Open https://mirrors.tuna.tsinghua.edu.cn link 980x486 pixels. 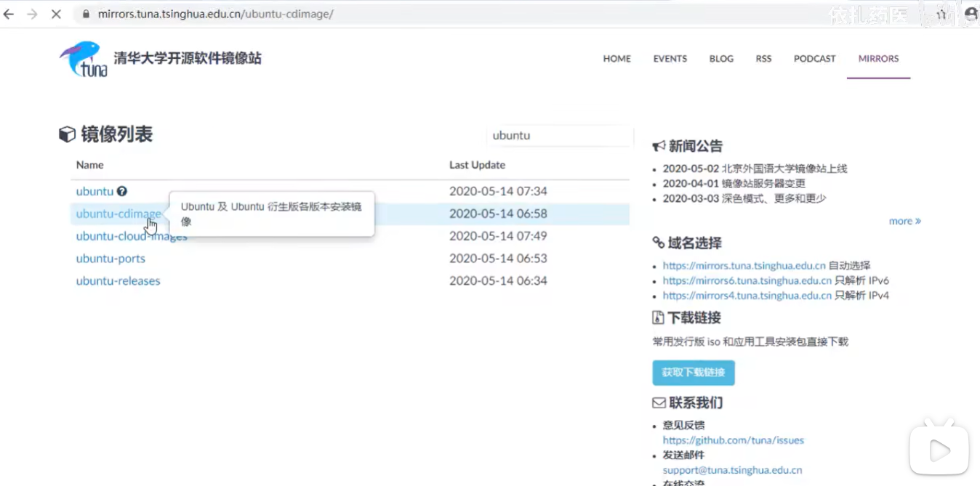coord(744,266)
